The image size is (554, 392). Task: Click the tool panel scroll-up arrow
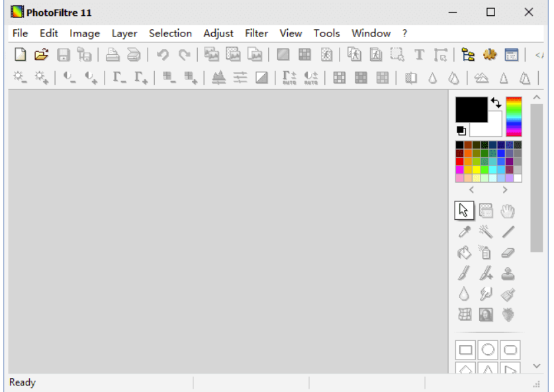[537, 97]
